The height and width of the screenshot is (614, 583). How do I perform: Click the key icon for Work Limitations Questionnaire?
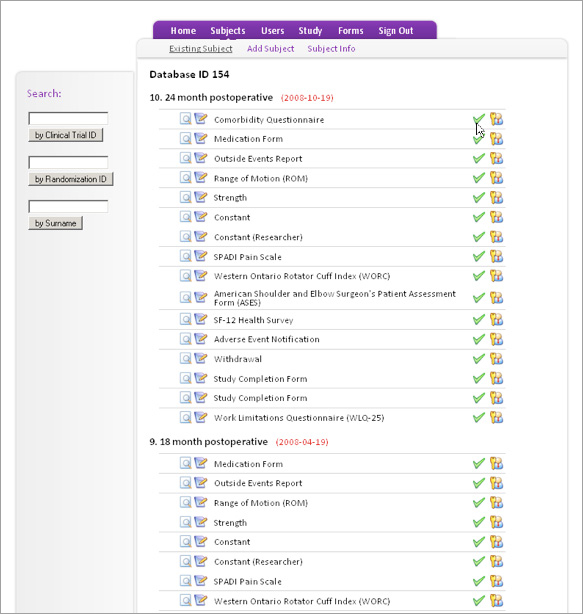(496, 417)
